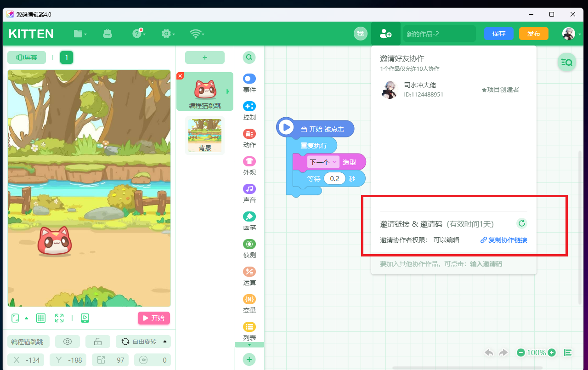Click the 发布 button

point(534,34)
